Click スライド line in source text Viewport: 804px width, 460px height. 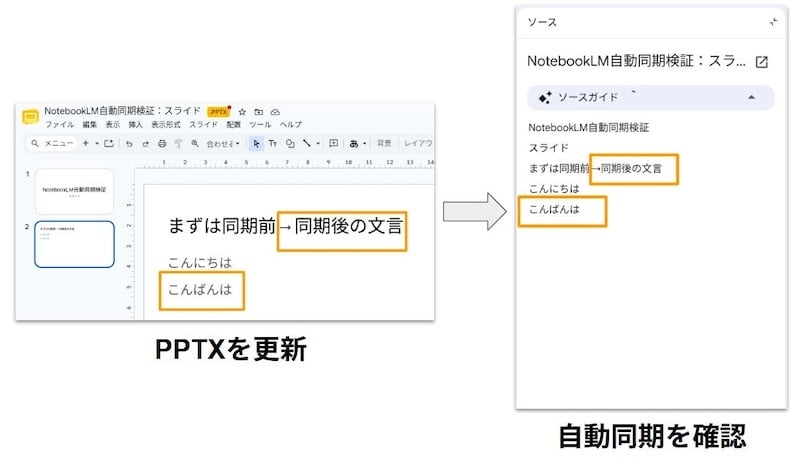click(549, 148)
